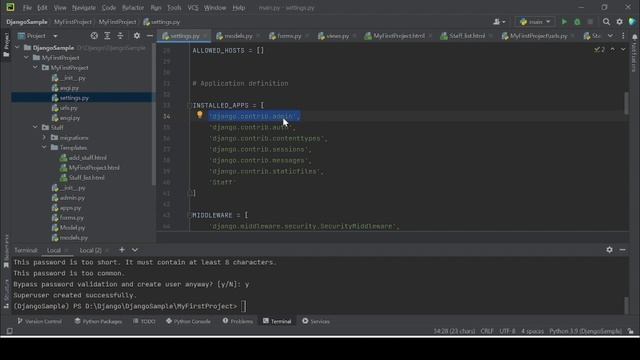Open the VCS menu
Image resolution: width=640 pixels, height=360 pixels.
(193, 7)
